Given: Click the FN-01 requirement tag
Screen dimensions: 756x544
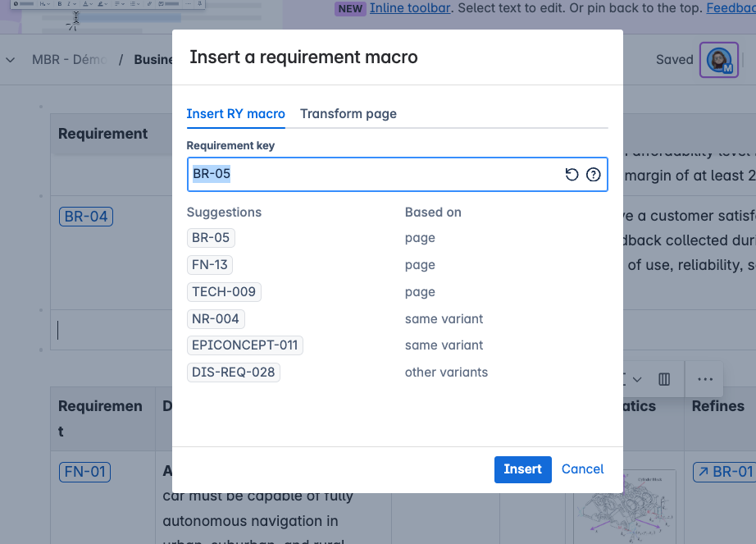Looking at the screenshot, I should (x=84, y=472).
